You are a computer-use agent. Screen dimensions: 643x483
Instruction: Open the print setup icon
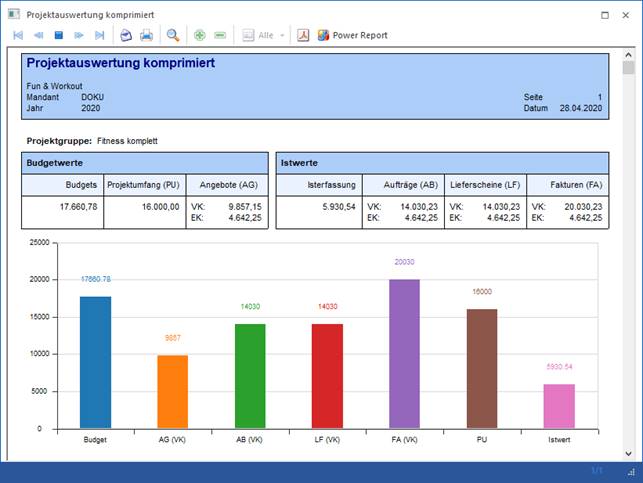pos(126,35)
